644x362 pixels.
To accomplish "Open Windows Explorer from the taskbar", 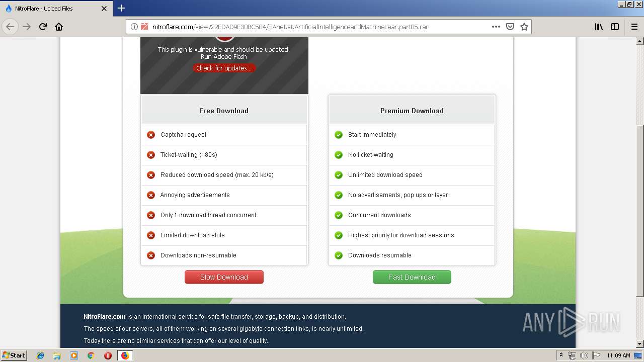I will [57, 355].
